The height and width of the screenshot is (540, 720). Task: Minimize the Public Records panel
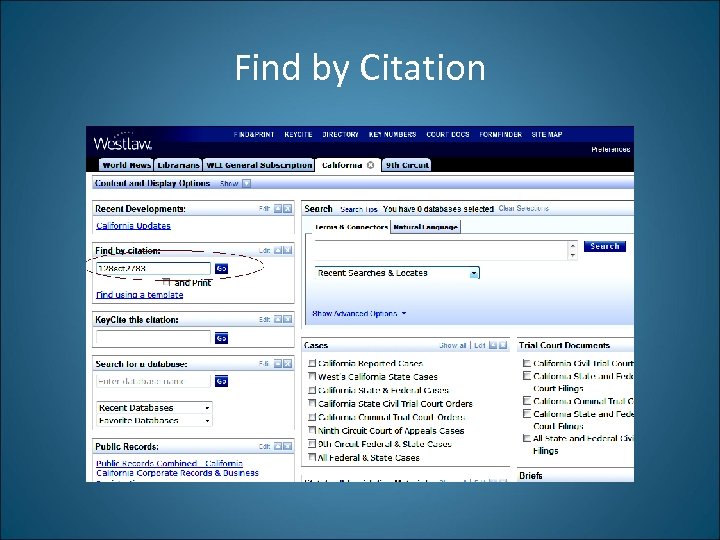278,446
